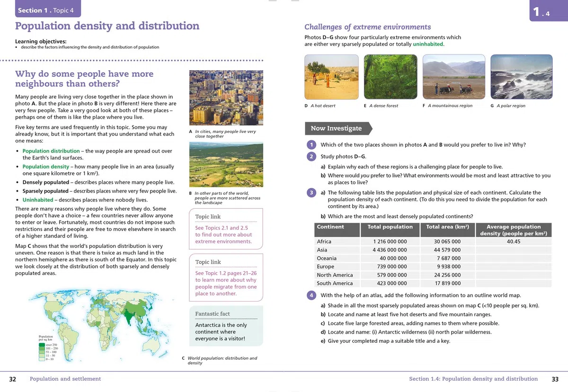Click 'Population and settlement' footer text
Screen dimensions: 568x392
65,379
